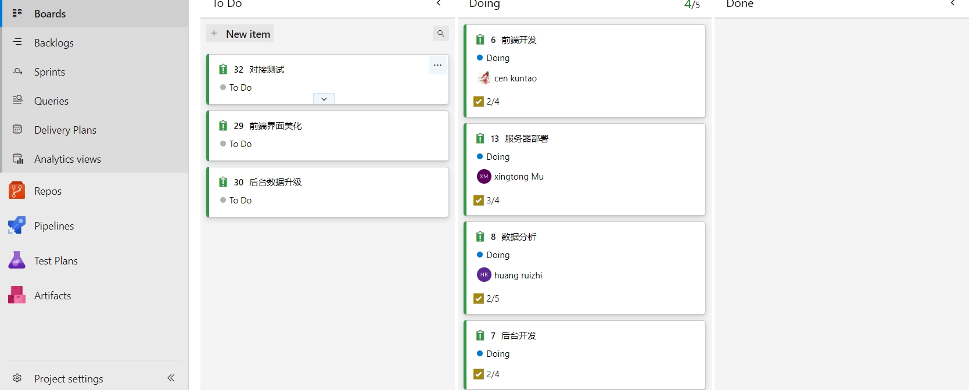
Task: Open Delivery Plans in the sidebar
Action: pyautogui.click(x=95, y=130)
